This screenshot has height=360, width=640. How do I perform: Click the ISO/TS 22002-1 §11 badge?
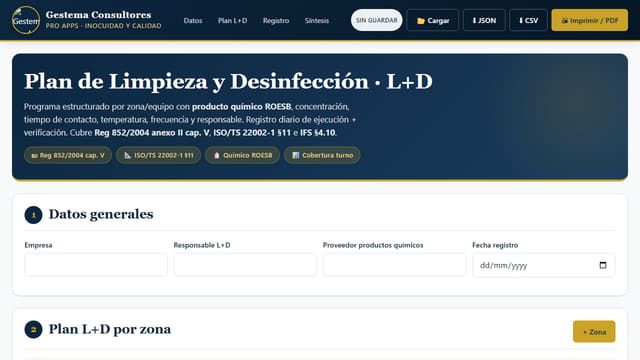tap(158, 155)
